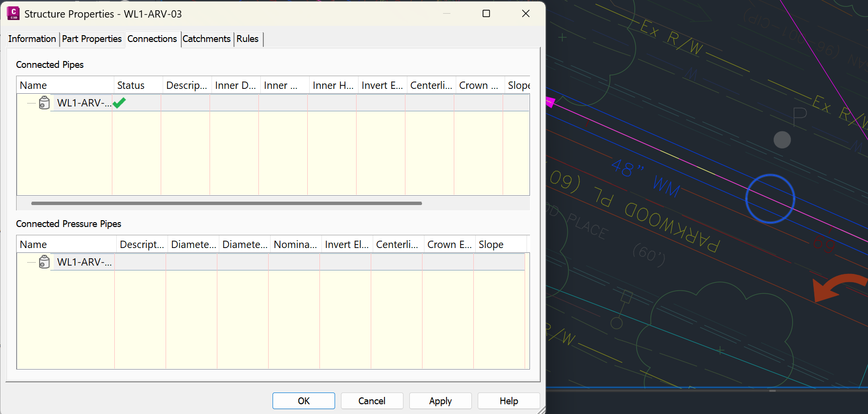Confirm with the OK button
The width and height of the screenshot is (868, 414).
coord(304,401)
